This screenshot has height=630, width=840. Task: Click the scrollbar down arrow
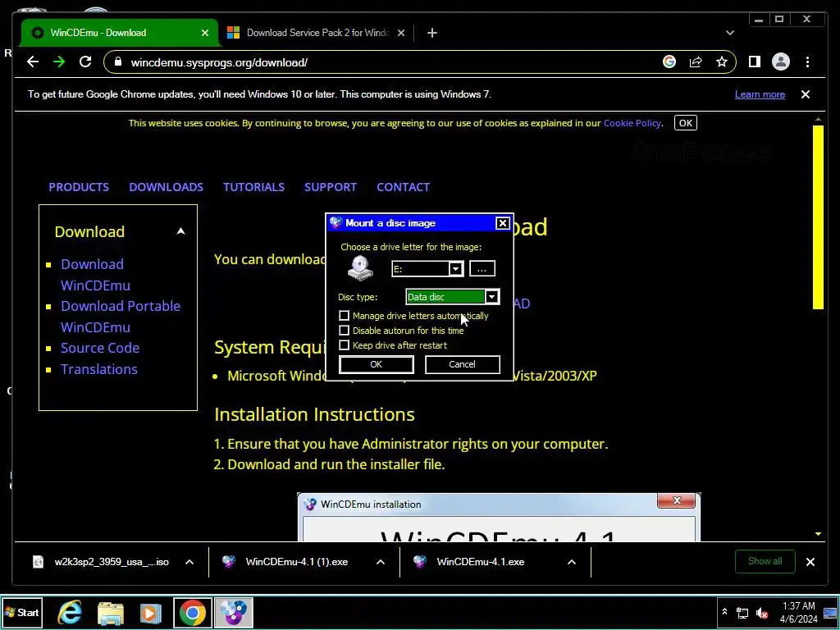[x=818, y=533]
